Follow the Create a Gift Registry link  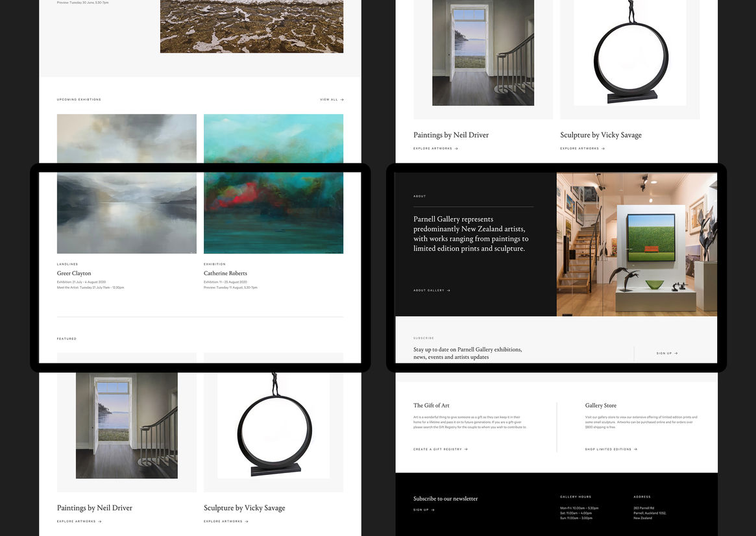[x=437, y=449]
